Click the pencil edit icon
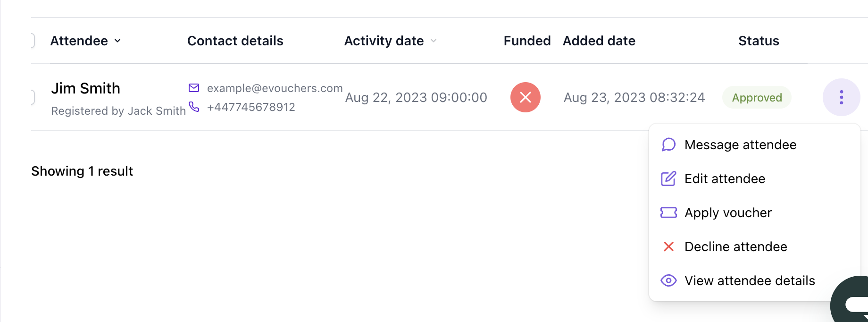This screenshot has width=868, height=322. 668,178
